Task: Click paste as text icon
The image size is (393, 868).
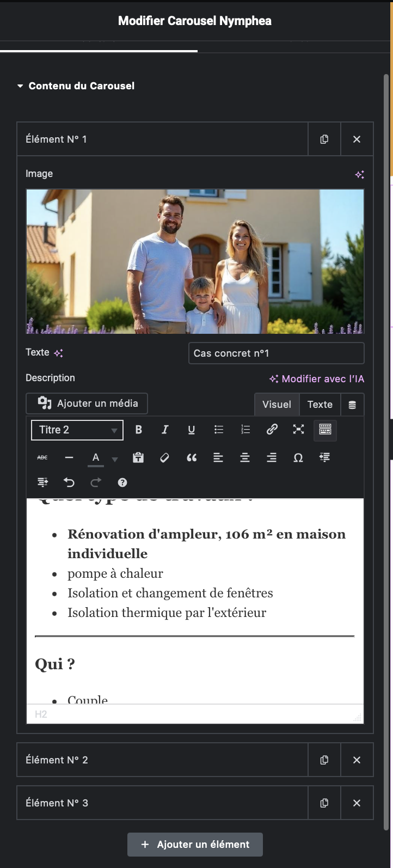Action: (138, 457)
